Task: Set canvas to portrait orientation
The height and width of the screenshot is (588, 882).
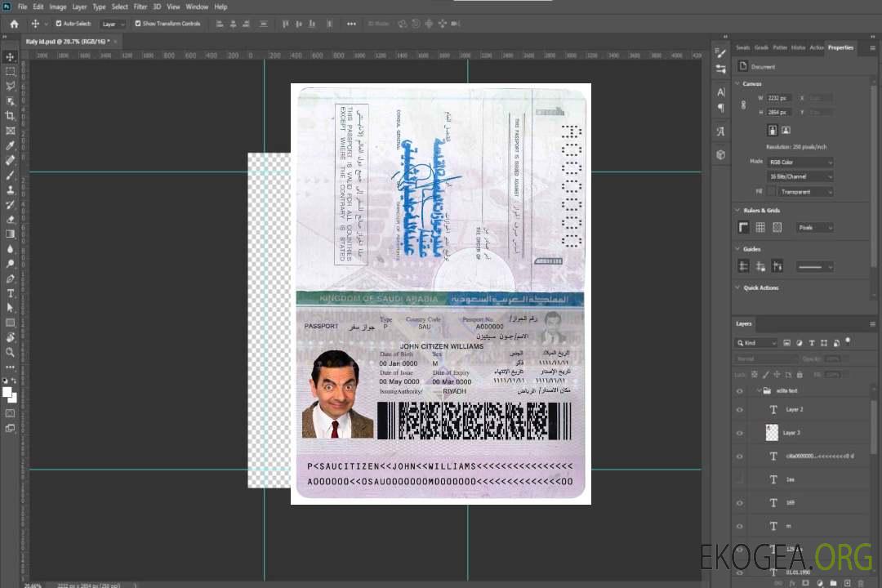Action: 773,131
